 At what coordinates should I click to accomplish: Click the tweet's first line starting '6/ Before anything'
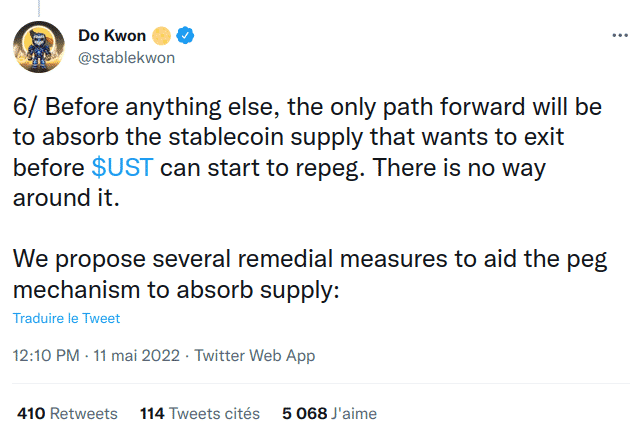tap(307, 107)
